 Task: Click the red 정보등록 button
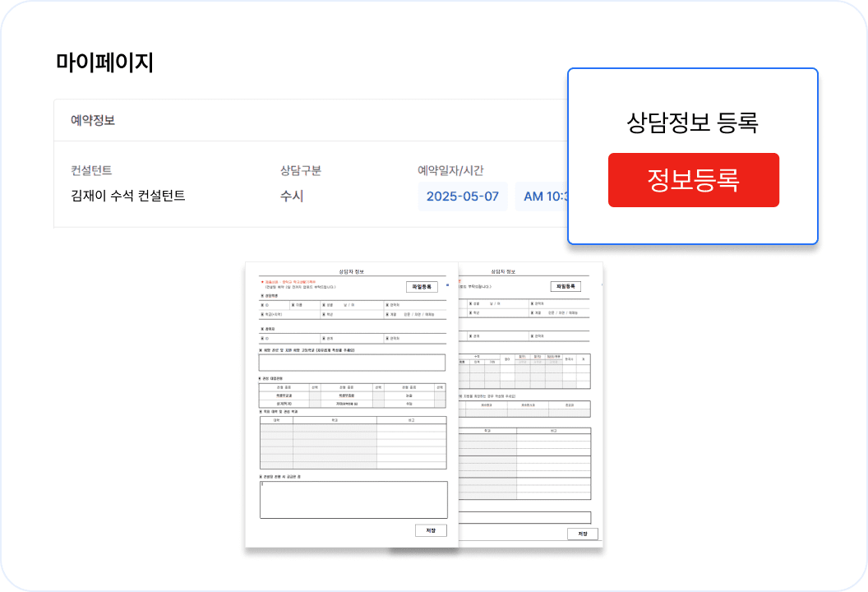tap(694, 180)
